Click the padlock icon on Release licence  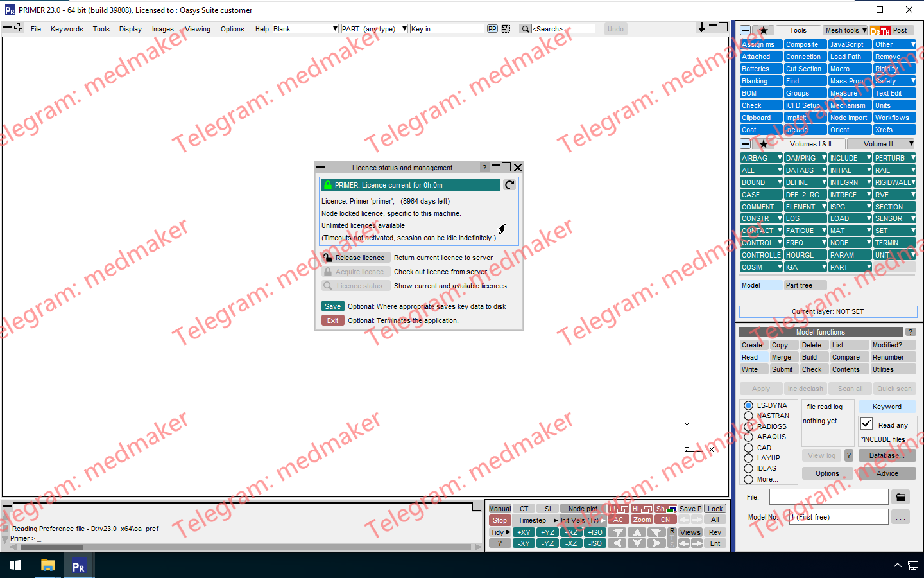pyautogui.click(x=328, y=258)
